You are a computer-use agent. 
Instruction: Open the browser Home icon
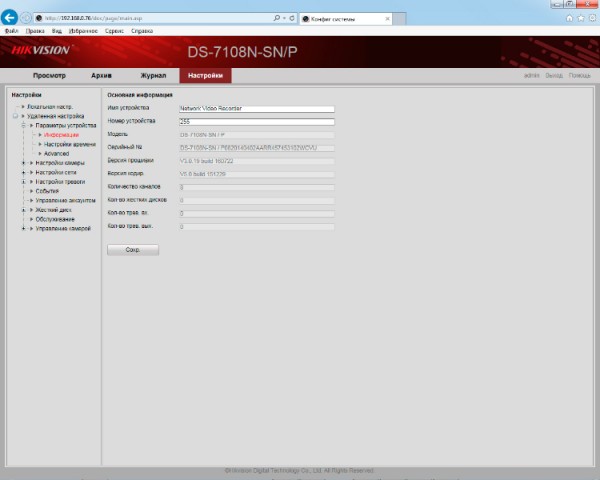click(x=569, y=18)
